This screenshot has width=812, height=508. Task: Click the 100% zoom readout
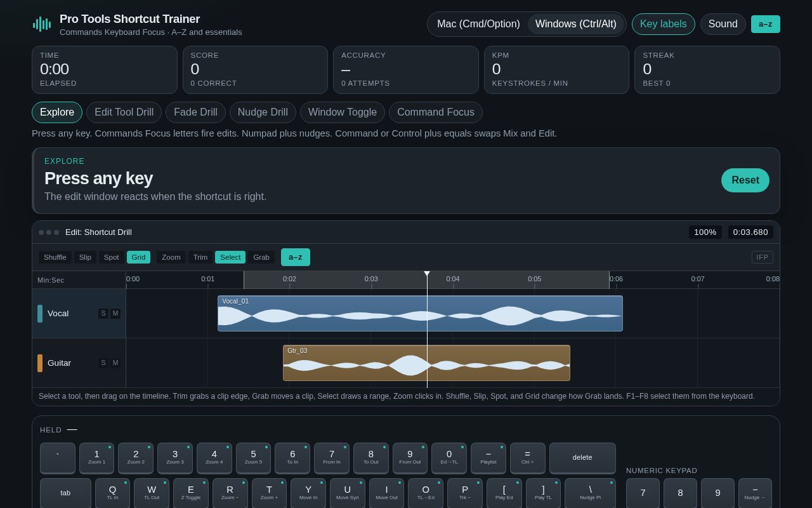pyautogui.click(x=705, y=232)
